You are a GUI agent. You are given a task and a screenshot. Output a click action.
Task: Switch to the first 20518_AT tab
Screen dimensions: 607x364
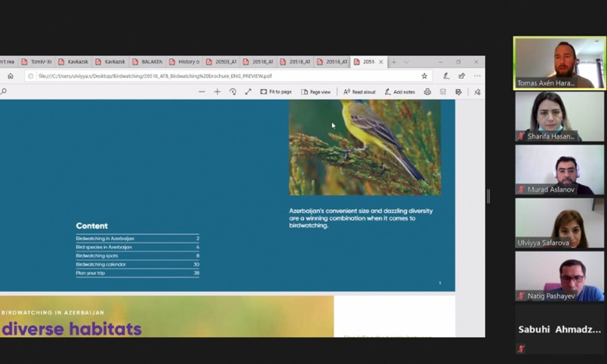(259, 62)
